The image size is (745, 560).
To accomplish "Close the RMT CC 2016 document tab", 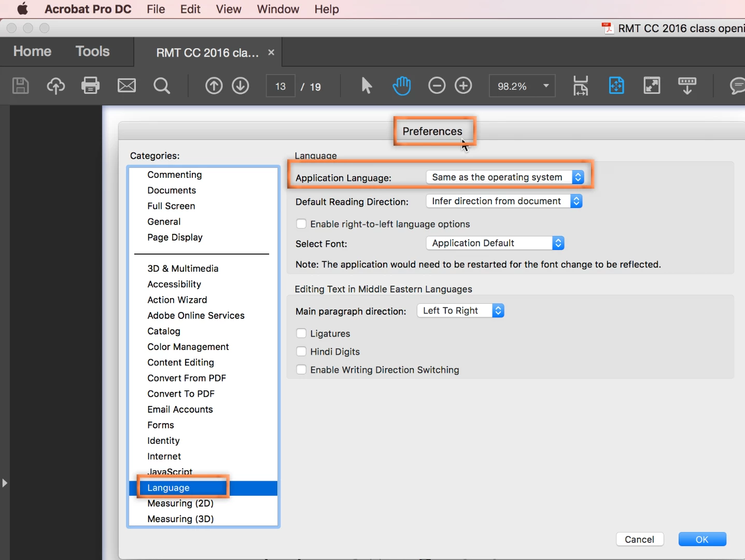I will pos(271,52).
